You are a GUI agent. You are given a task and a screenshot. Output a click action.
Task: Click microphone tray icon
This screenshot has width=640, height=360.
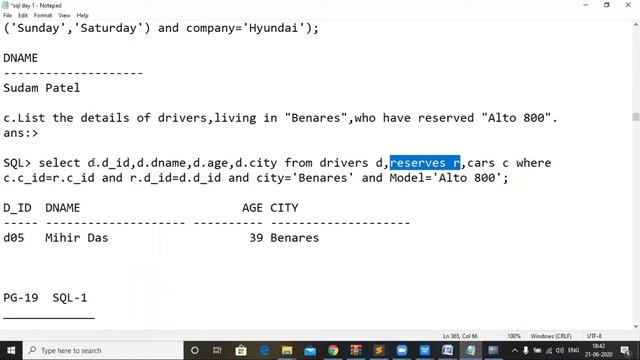click(526, 350)
